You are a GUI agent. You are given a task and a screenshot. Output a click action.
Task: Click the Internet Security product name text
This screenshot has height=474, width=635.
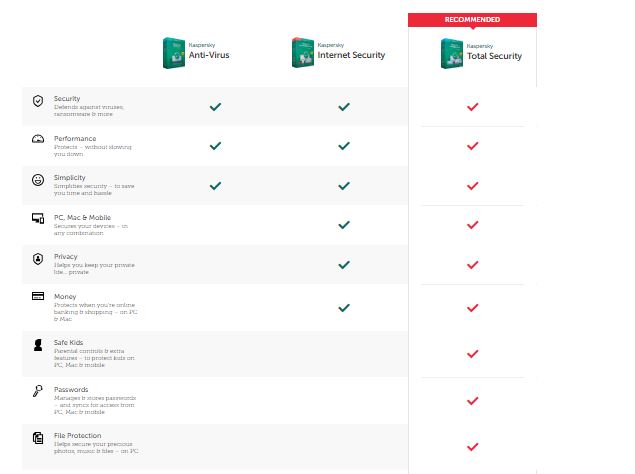tap(349, 57)
